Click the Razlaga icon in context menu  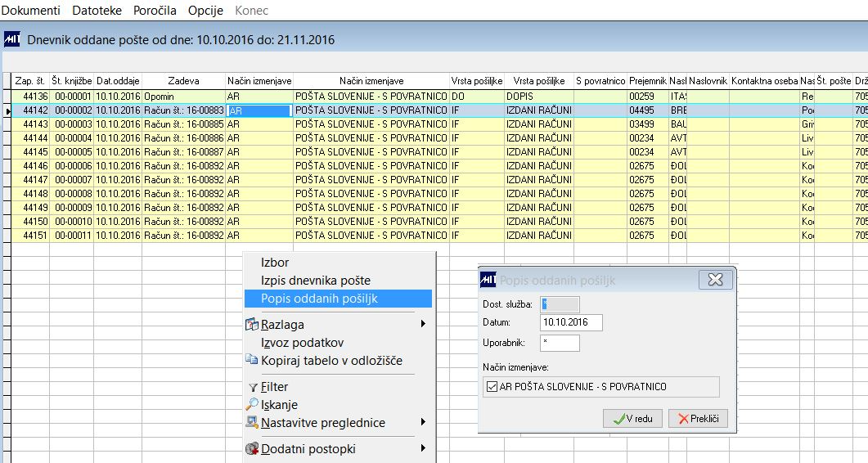tap(252, 324)
